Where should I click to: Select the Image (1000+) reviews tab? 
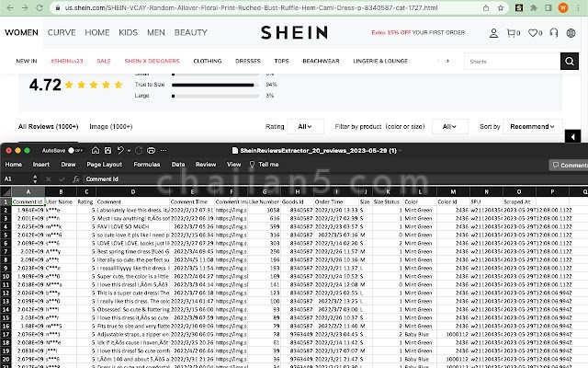(111, 127)
